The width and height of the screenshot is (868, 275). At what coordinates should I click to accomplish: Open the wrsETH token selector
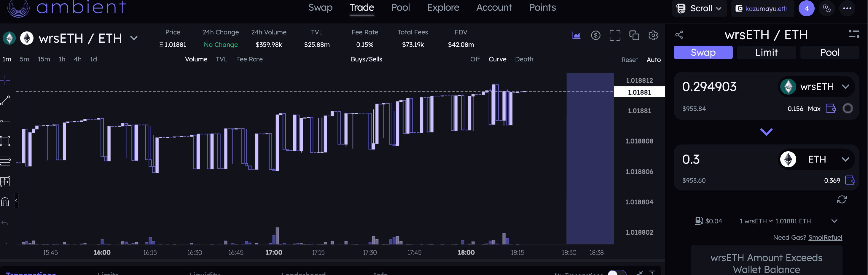[816, 87]
